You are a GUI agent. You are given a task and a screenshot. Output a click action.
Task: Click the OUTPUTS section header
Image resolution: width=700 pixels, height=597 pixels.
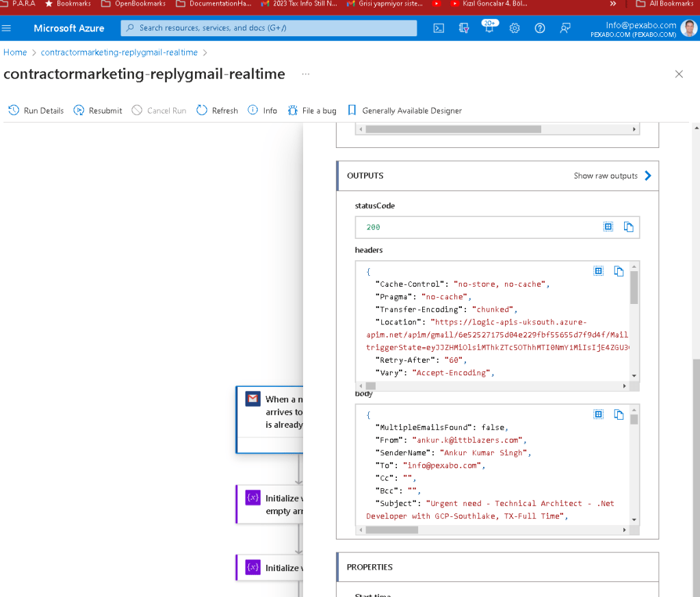point(497,176)
